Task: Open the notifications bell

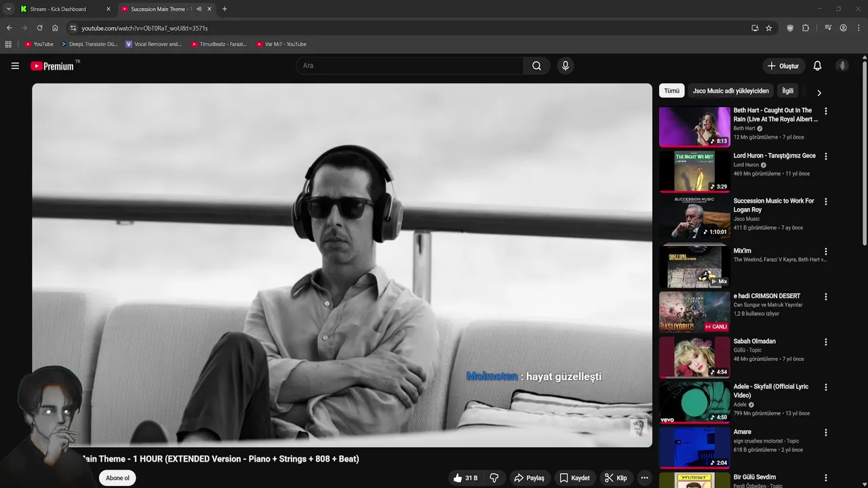Action: pyautogui.click(x=817, y=66)
